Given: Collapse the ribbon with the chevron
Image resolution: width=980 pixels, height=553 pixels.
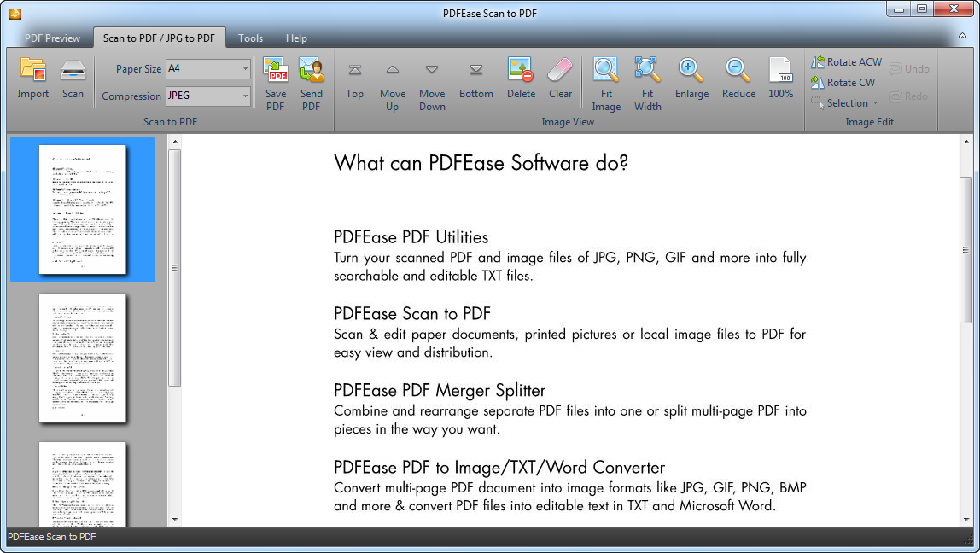Looking at the screenshot, I should tap(963, 36).
